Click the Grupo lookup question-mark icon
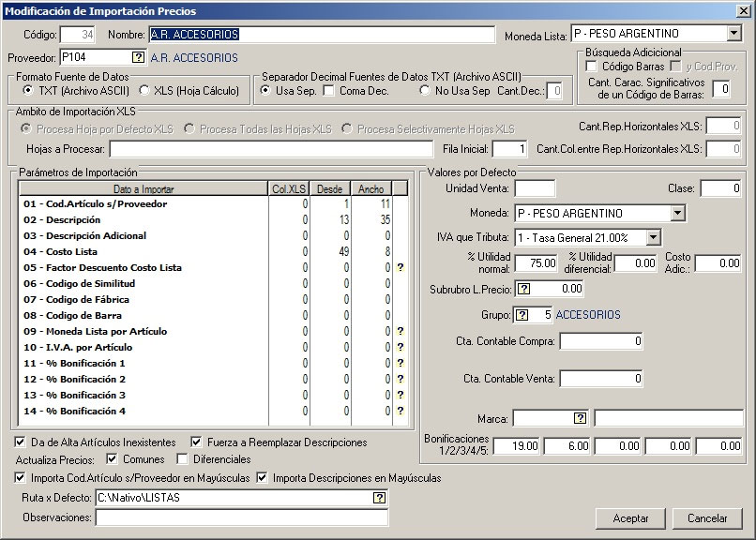 pyautogui.click(x=524, y=314)
